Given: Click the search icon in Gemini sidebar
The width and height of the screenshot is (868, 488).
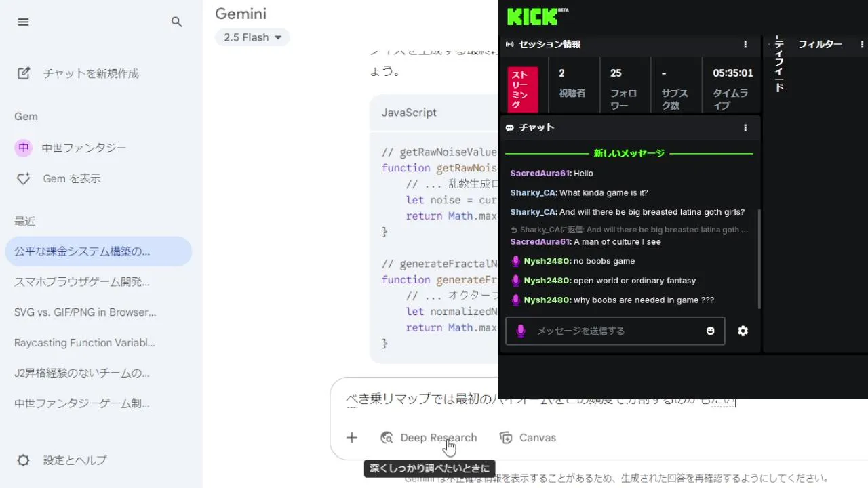Looking at the screenshot, I should click(x=177, y=22).
